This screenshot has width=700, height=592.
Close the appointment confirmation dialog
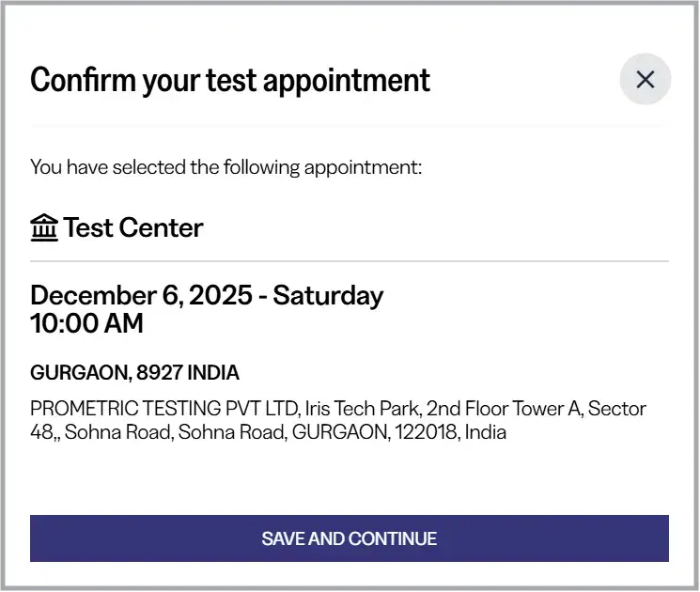(x=645, y=80)
